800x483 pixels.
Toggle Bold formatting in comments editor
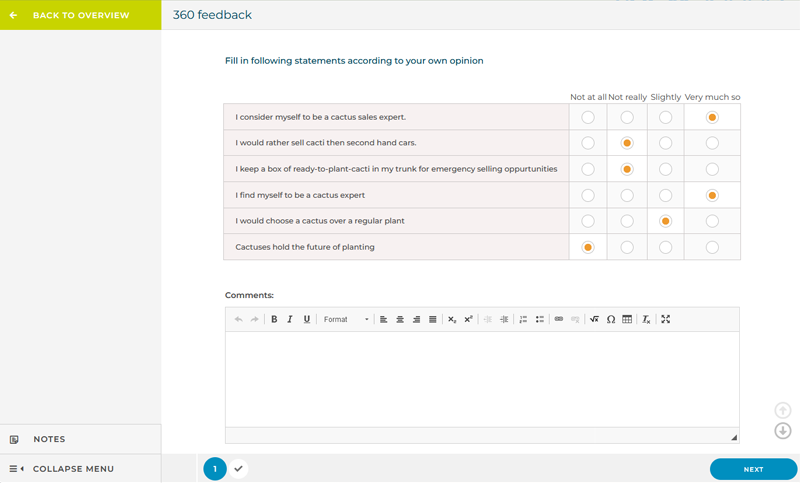[x=274, y=319]
